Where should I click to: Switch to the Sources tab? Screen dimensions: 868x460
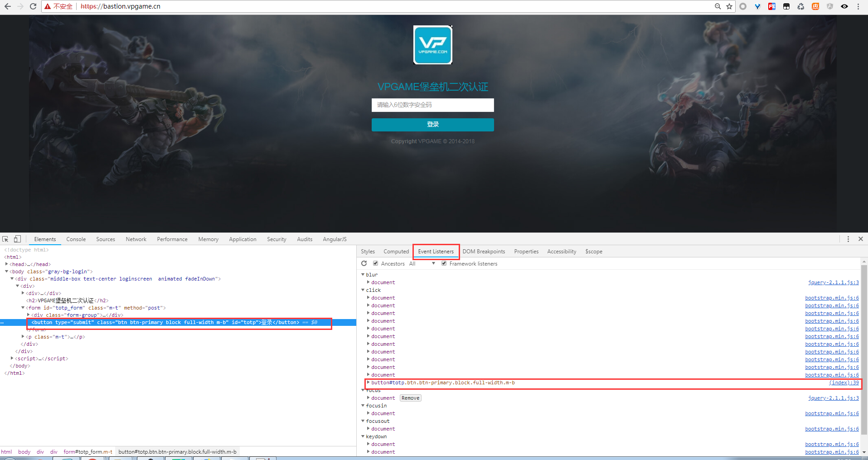[106, 239]
